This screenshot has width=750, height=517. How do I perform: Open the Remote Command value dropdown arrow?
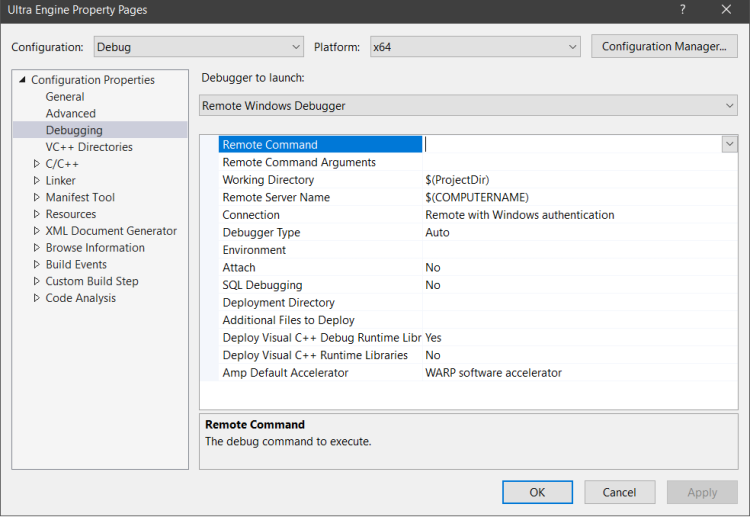click(x=729, y=144)
